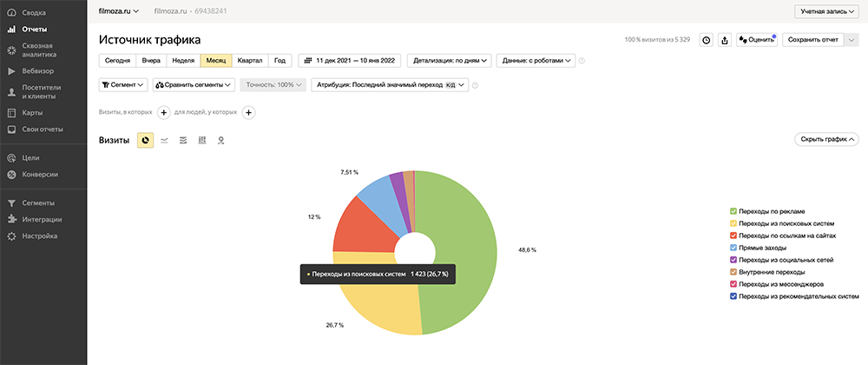Select the column bar chart icon
Screen dimensions: 868x365
point(202,140)
